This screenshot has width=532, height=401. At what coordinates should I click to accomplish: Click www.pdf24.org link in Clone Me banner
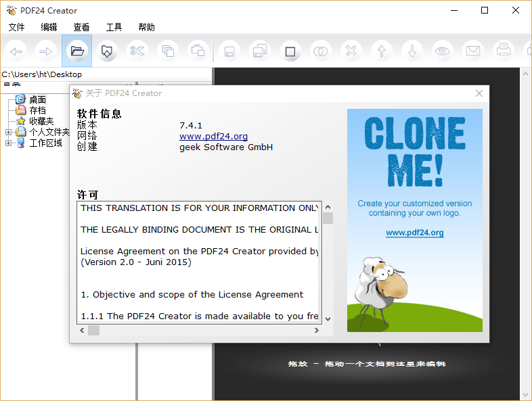click(x=414, y=233)
